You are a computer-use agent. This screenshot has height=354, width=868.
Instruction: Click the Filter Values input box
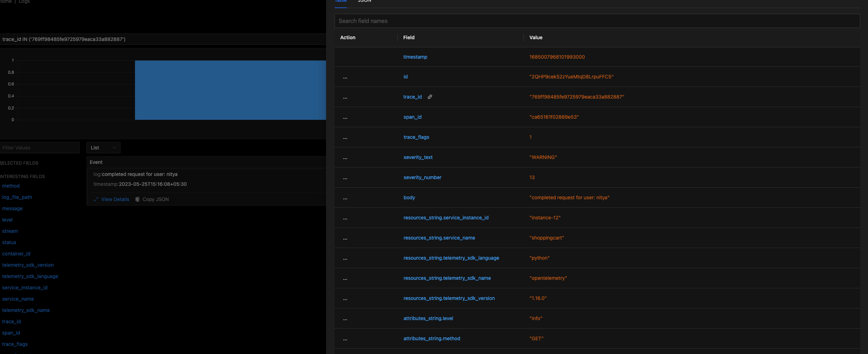(x=39, y=147)
